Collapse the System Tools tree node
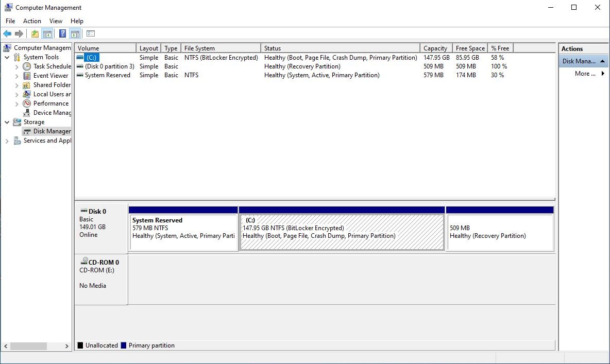 point(7,57)
